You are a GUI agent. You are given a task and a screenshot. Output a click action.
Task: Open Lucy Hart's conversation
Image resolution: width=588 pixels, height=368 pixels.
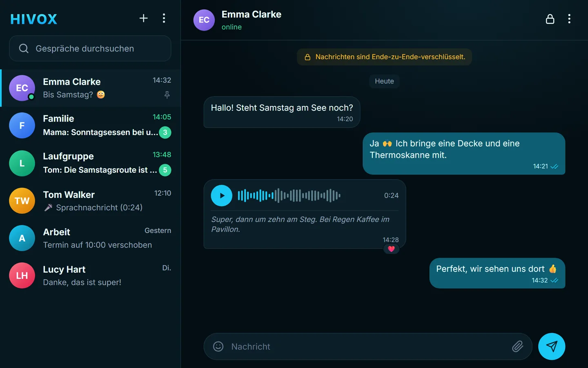coord(90,276)
